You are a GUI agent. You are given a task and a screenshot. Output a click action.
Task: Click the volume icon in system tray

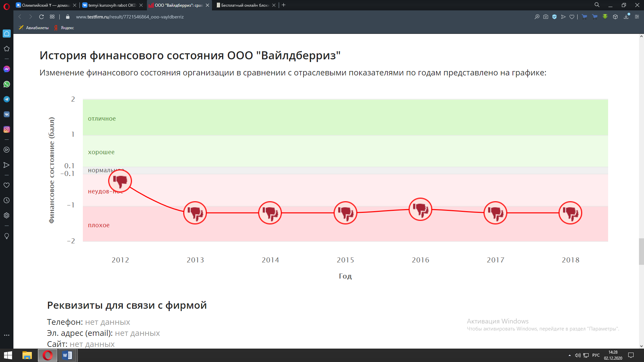[x=578, y=355]
